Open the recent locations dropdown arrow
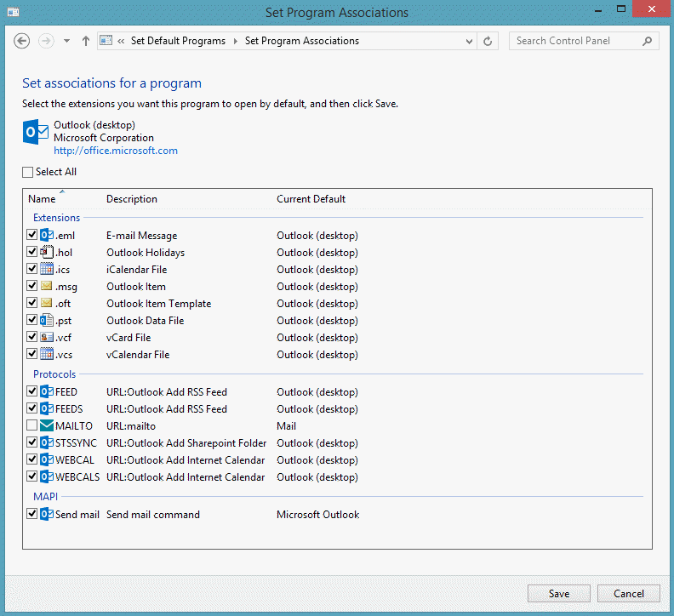674x616 pixels. (x=66, y=41)
